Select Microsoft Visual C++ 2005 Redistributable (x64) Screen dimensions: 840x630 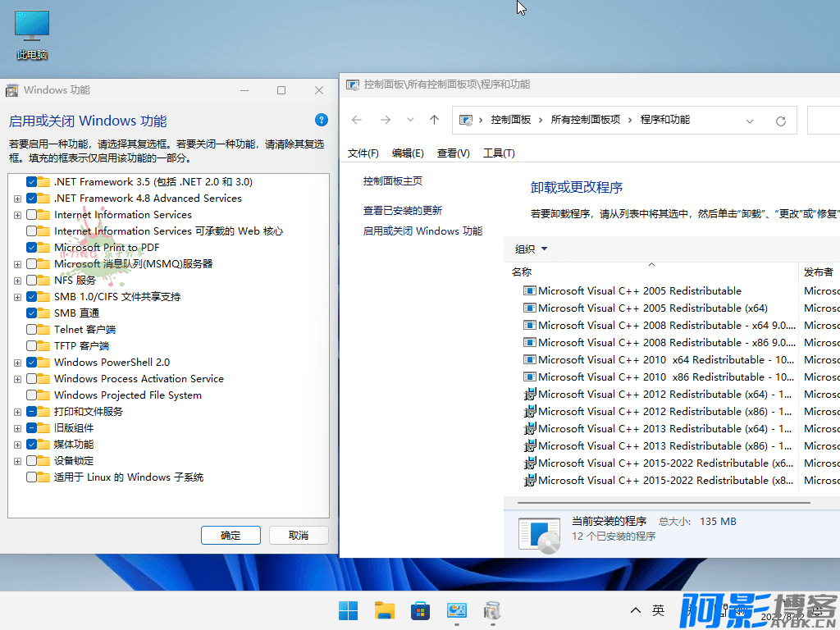click(652, 308)
